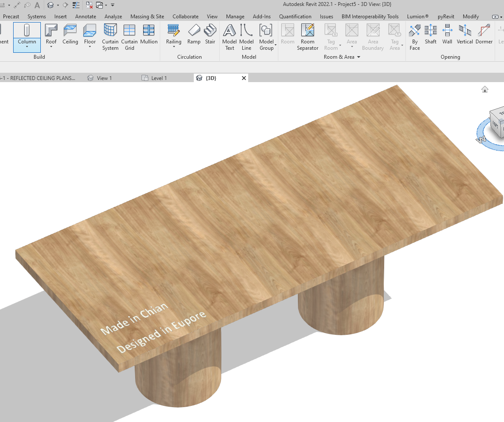Select the Ramp tool
The image size is (504, 422).
coord(194,37)
